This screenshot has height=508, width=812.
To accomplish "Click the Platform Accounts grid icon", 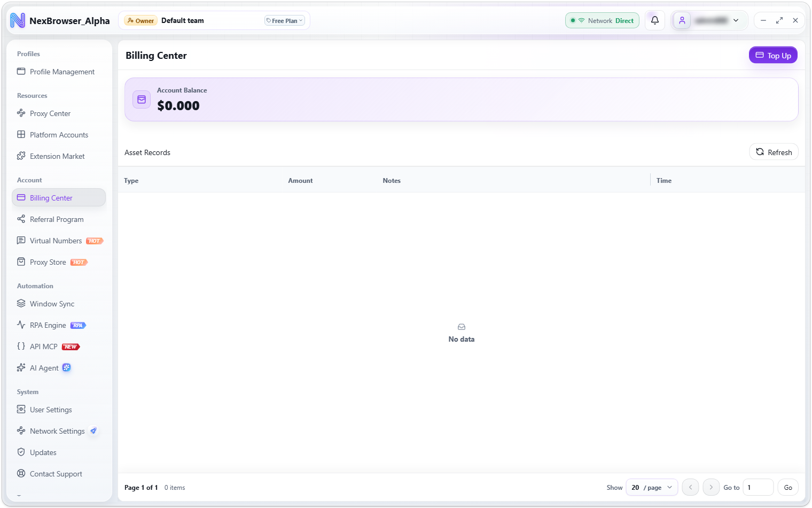I will tap(21, 134).
